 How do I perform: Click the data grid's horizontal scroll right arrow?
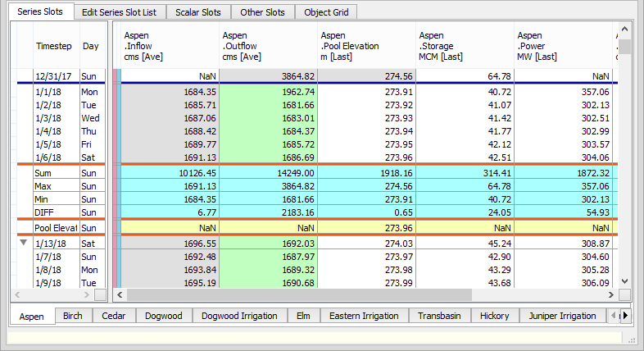pos(610,294)
